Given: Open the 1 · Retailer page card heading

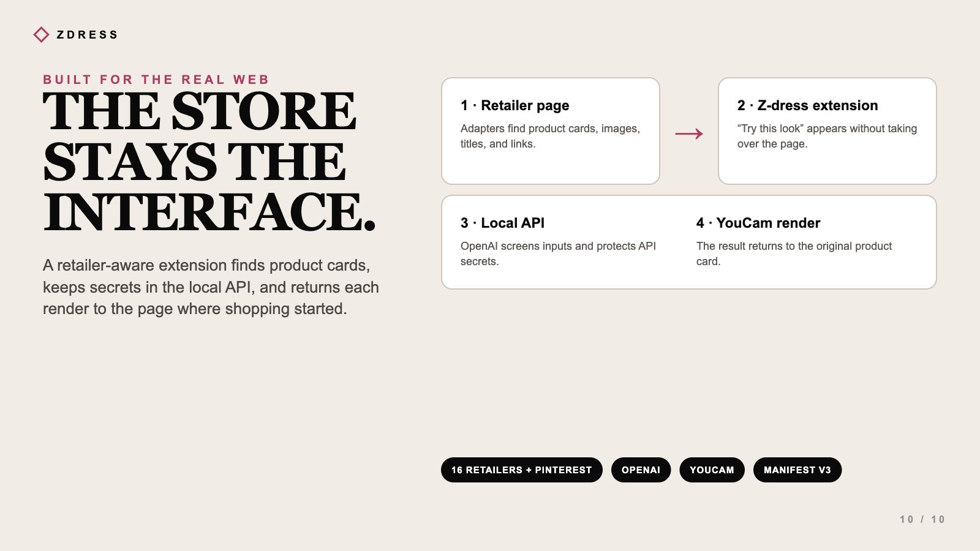Looking at the screenshot, I should [515, 105].
